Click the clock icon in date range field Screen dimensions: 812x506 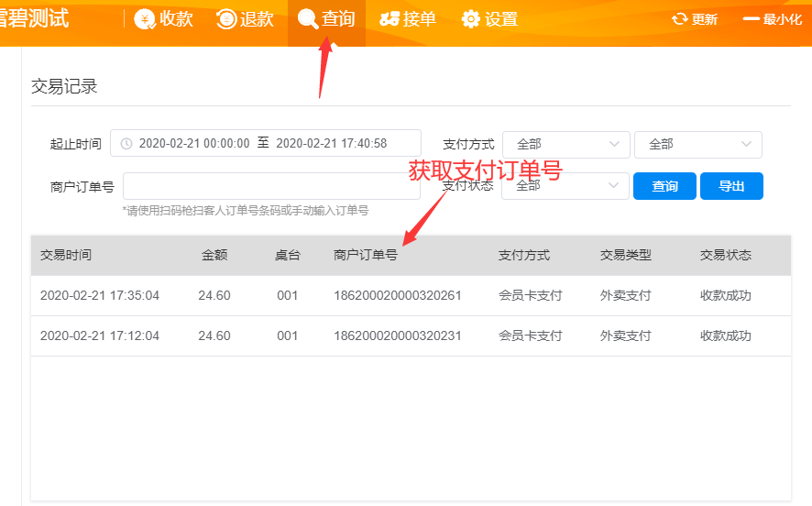tap(126, 144)
